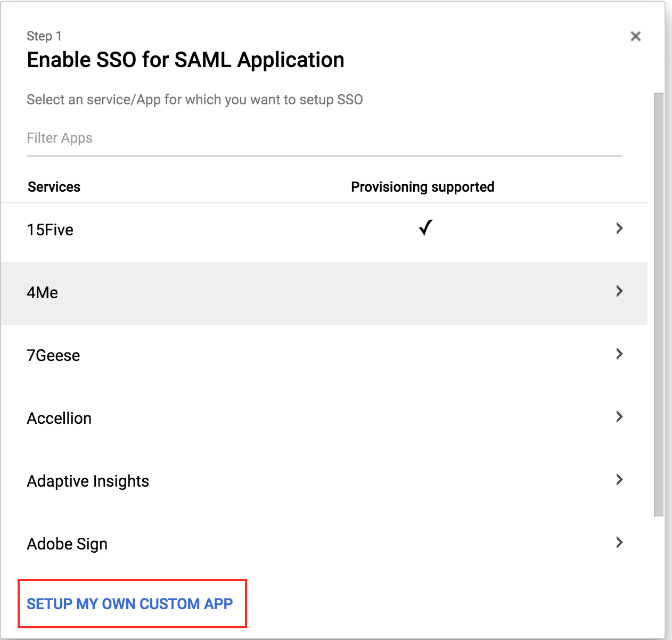672x640 pixels.
Task: Click the vertical scrollbar of the dialog
Action: pos(659,303)
